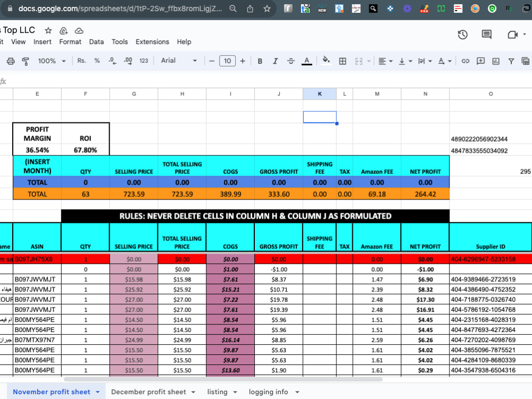Open the fill color picker
Viewport: 532px width, 399px height.
pos(326,61)
